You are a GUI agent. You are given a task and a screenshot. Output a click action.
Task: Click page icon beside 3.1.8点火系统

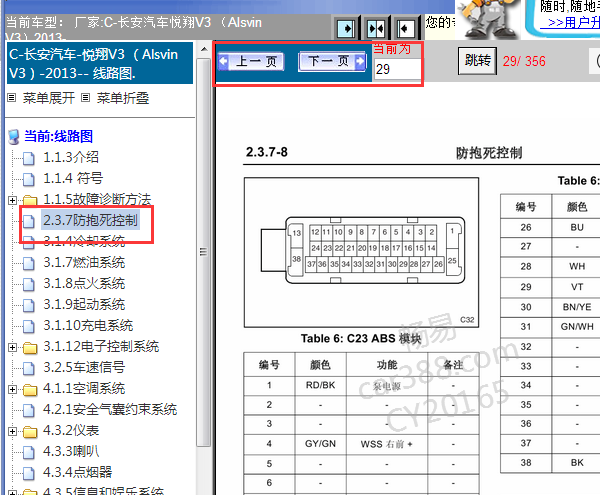(x=29, y=284)
